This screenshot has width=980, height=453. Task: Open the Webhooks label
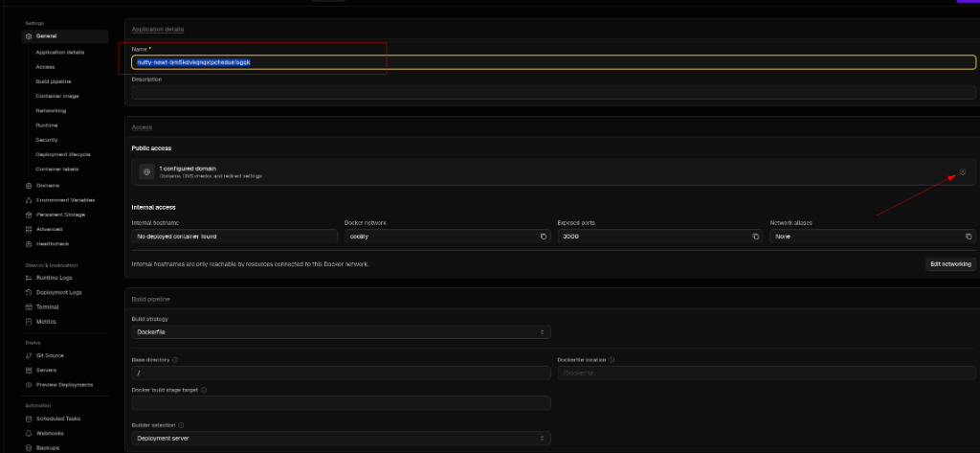coord(50,433)
